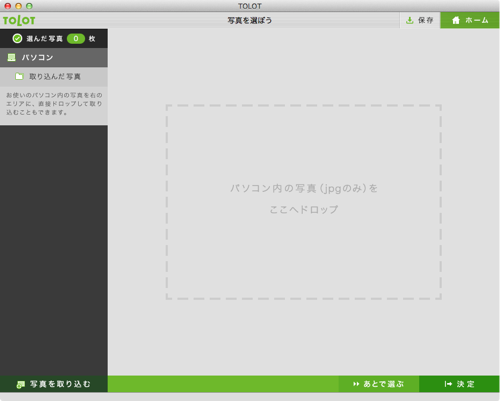Click the home house icon

(x=456, y=20)
